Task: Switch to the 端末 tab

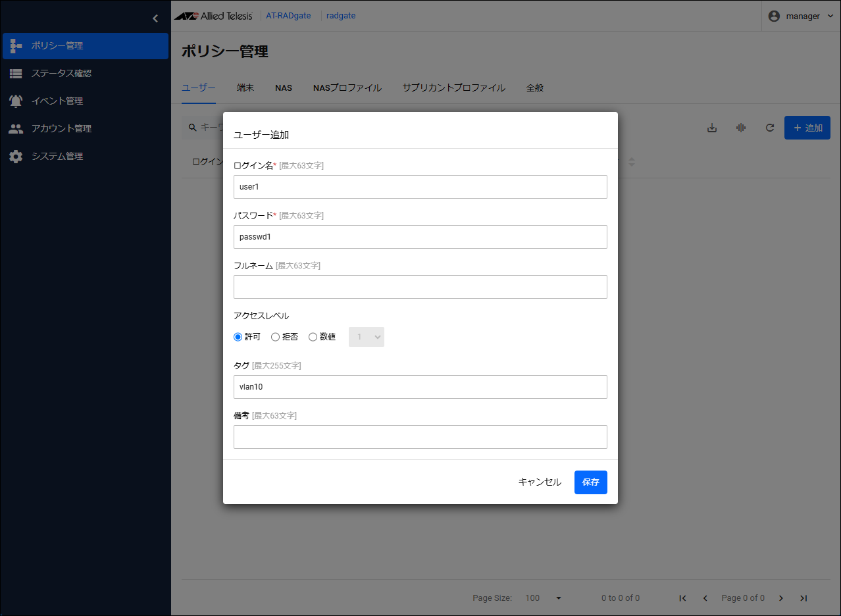Action: 245,88
